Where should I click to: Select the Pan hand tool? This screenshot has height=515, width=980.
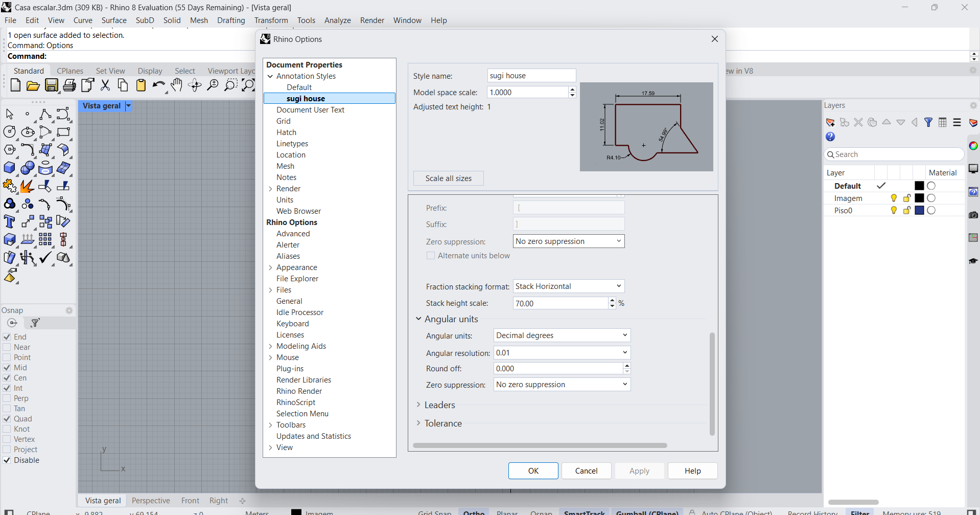pos(177,85)
